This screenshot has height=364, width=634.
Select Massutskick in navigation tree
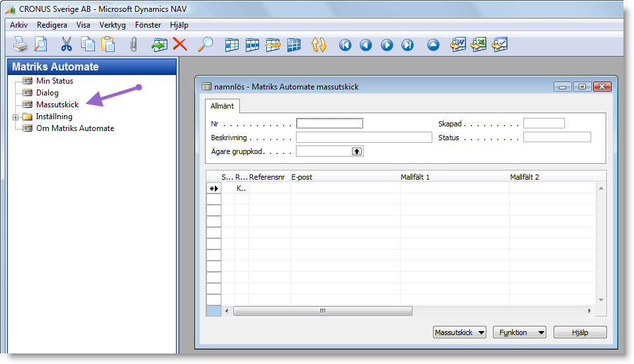coord(57,105)
